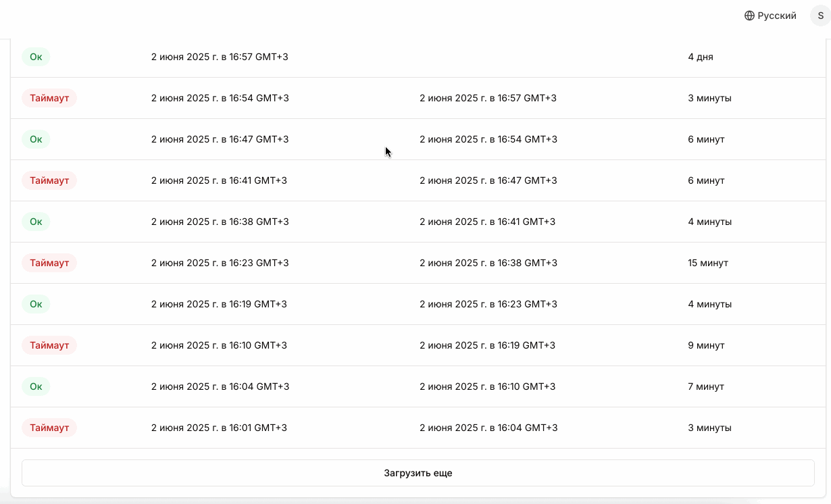Click Таймаут badge starting at 16:01

pos(49,428)
